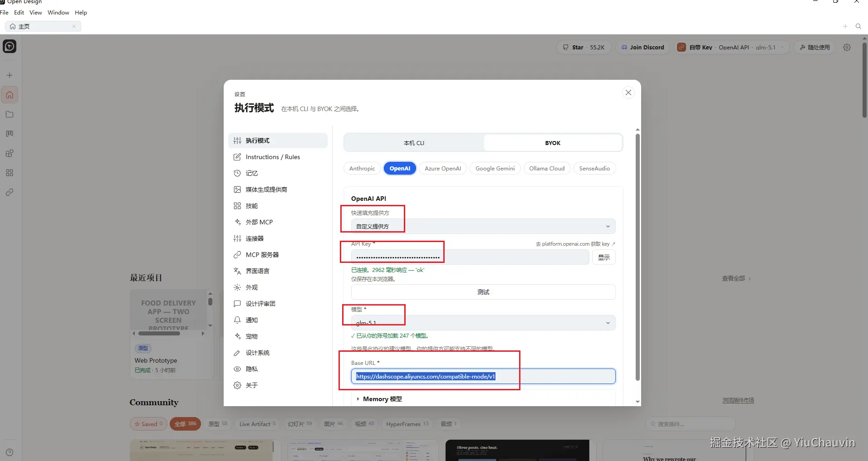Click the API Key input field
This screenshot has height=461, width=868.
point(470,257)
